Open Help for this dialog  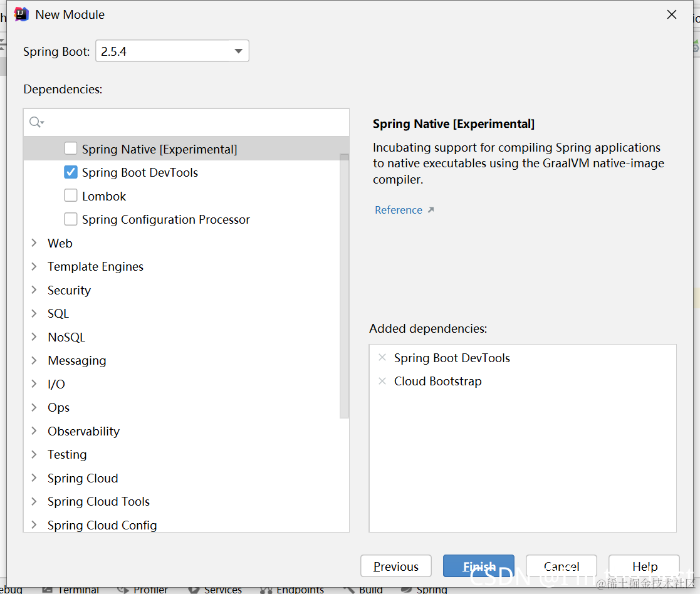644,566
